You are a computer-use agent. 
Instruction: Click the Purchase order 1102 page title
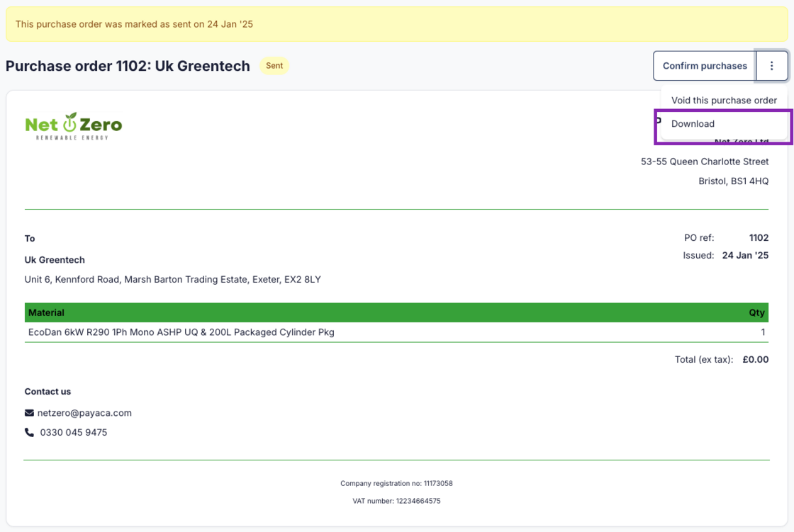point(128,66)
